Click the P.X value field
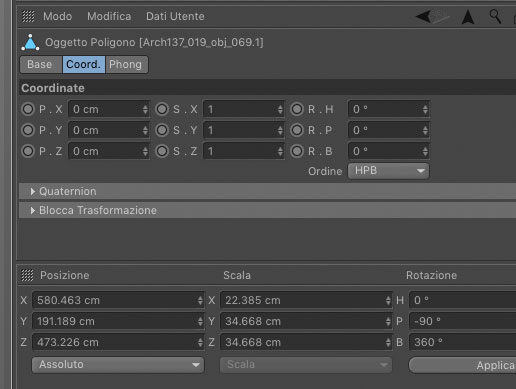The height and width of the screenshot is (389, 516). [x=109, y=109]
